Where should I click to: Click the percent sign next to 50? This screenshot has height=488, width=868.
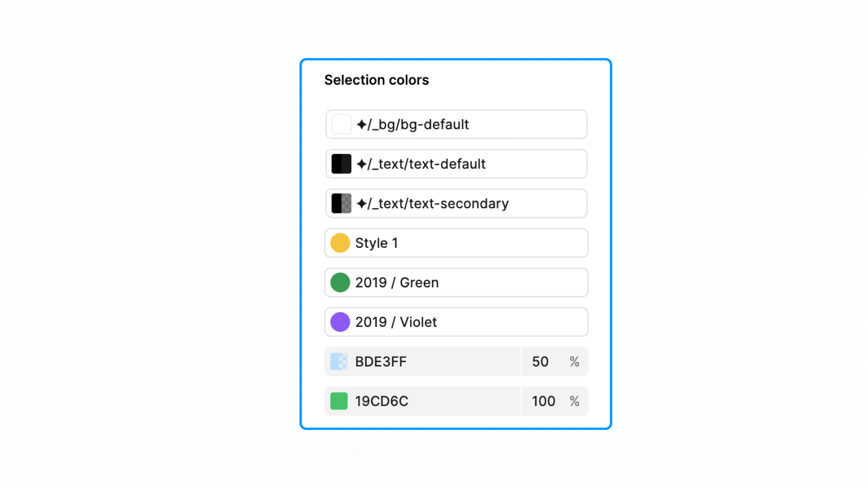tap(575, 362)
